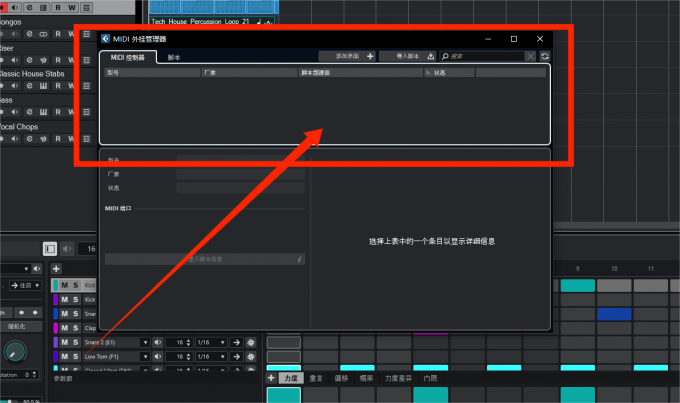Open the Snare 2 (E1) instrument dropdown
Image resolution: width=680 pixels, height=403 pixels.
pos(145,342)
